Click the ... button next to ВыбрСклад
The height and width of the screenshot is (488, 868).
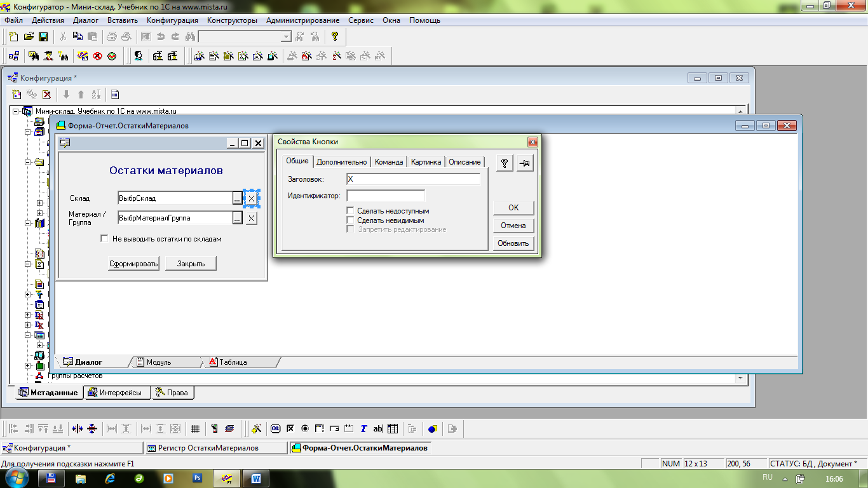[x=237, y=199]
